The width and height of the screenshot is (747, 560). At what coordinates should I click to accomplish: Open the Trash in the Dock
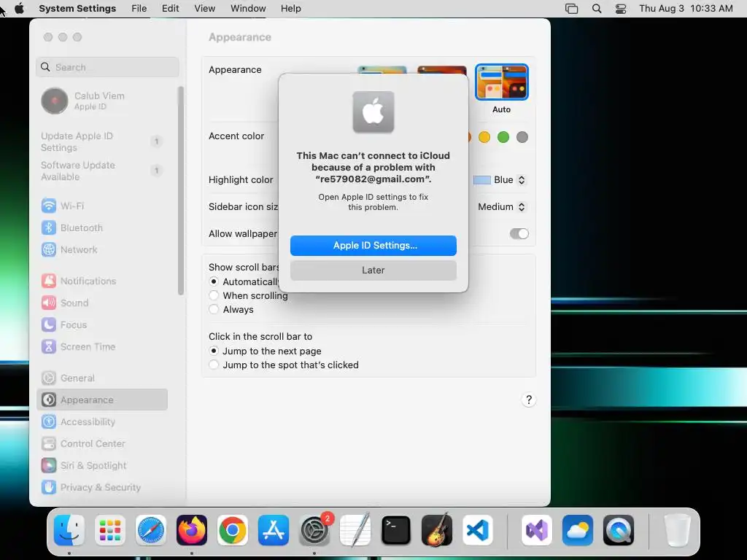click(678, 530)
